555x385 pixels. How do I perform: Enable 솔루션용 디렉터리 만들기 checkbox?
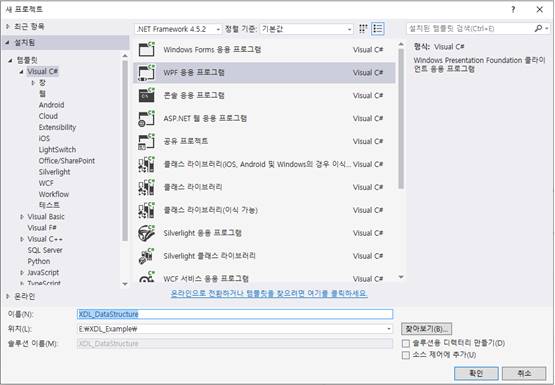click(x=406, y=343)
